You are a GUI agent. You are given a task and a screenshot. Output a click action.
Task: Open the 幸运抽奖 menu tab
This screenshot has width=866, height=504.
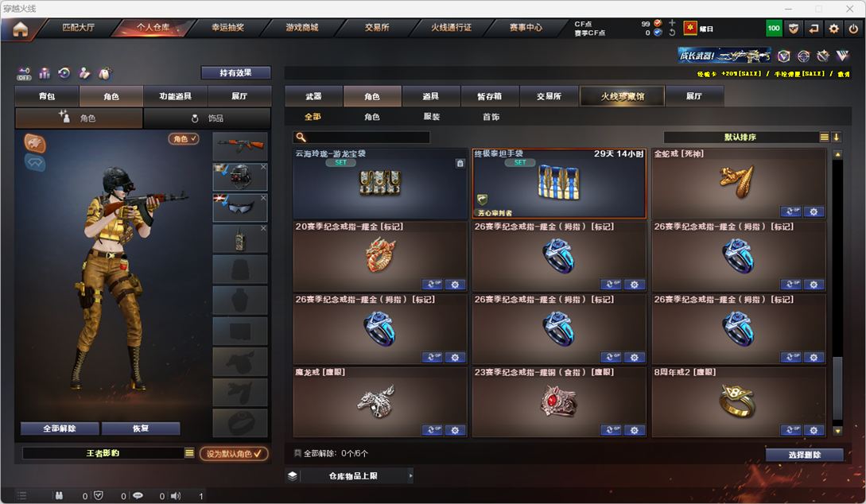pos(227,27)
